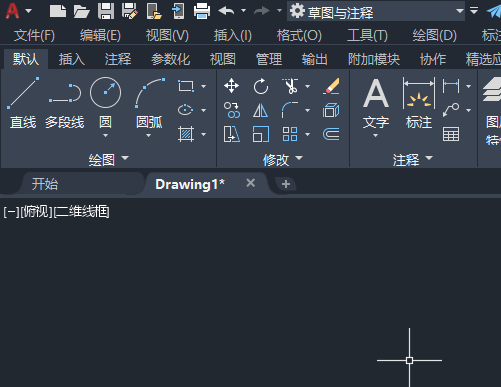Switch to the 参数化 ribbon tab
Image resolution: width=501 pixels, height=387 pixels.
pyautogui.click(x=170, y=59)
